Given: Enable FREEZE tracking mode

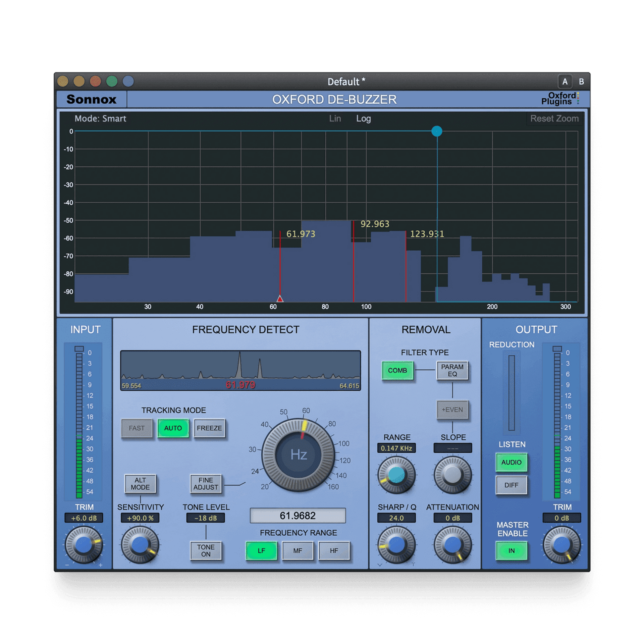Looking at the screenshot, I should click(209, 428).
